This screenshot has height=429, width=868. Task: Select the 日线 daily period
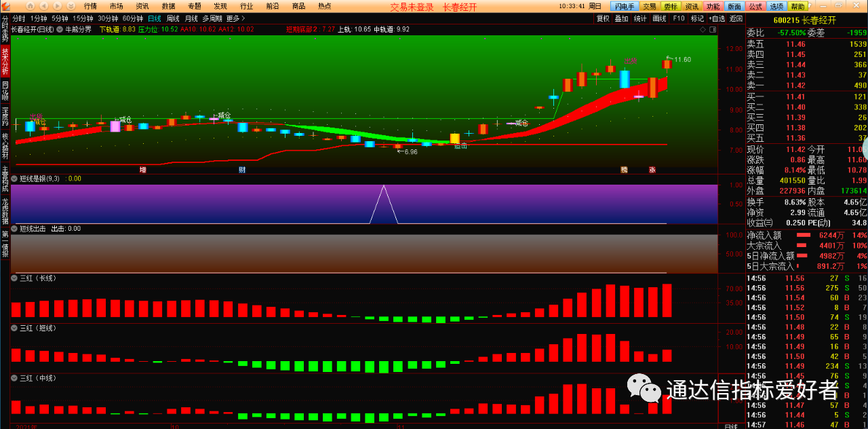click(155, 18)
